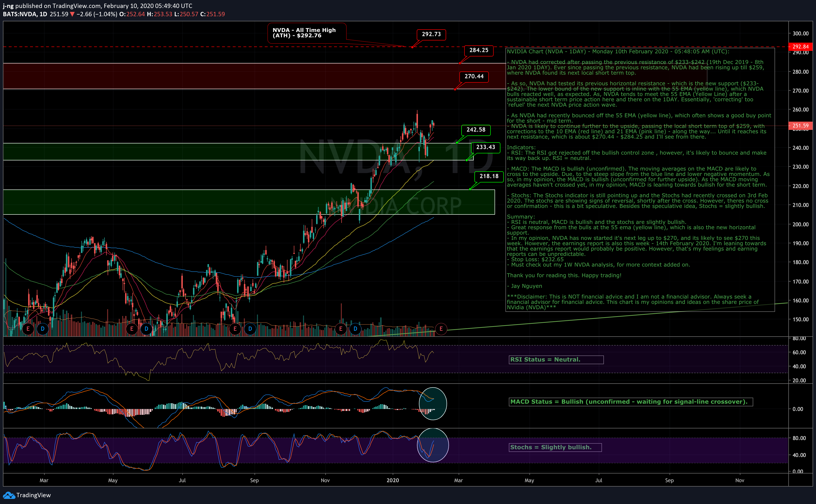This screenshot has height=504, width=816.
Task: Click the 'BATS:NVDA, 1D' symbol title
Action: [x=25, y=14]
